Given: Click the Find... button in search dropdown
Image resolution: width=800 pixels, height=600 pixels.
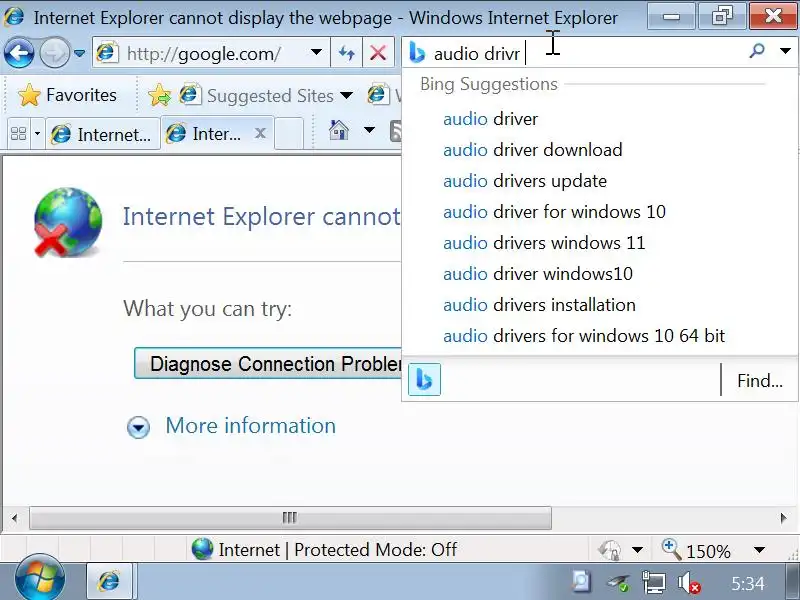Looking at the screenshot, I should 760,381.
